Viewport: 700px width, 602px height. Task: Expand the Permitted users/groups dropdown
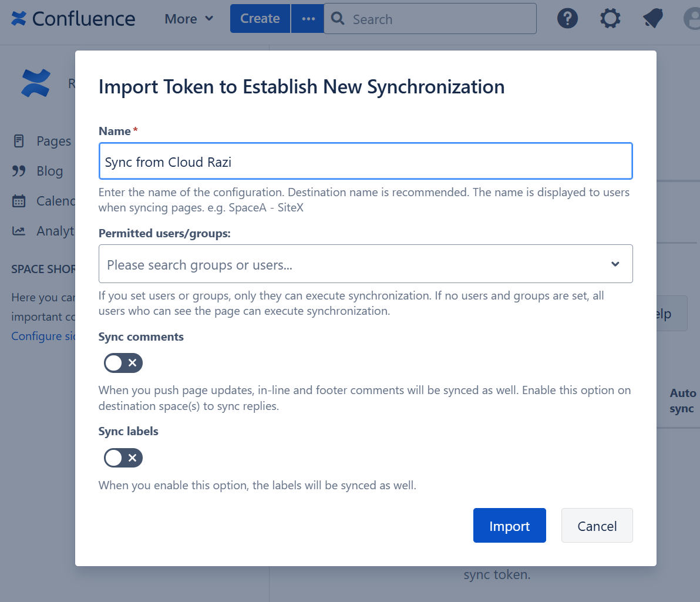pyautogui.click(x=615, y=264)
